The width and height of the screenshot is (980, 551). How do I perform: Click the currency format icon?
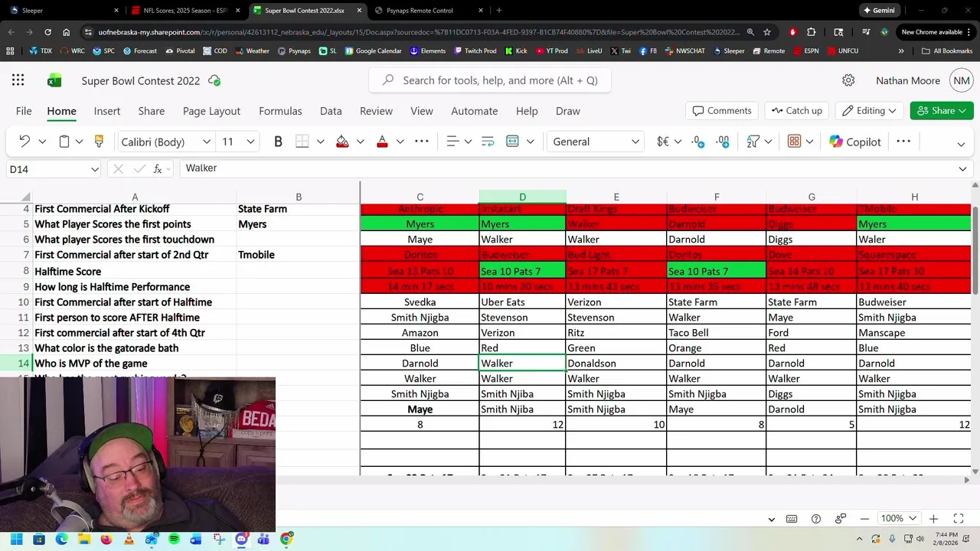[663, 142]
